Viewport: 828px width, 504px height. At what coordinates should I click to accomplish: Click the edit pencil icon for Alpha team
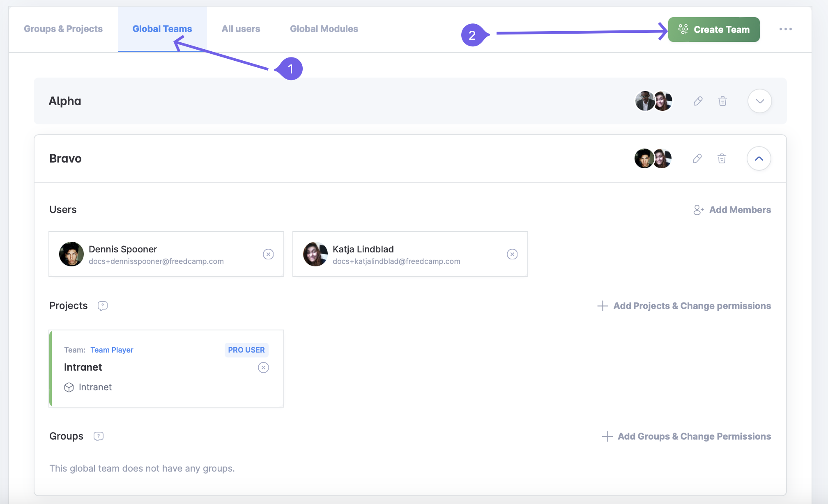click(698, 101)
